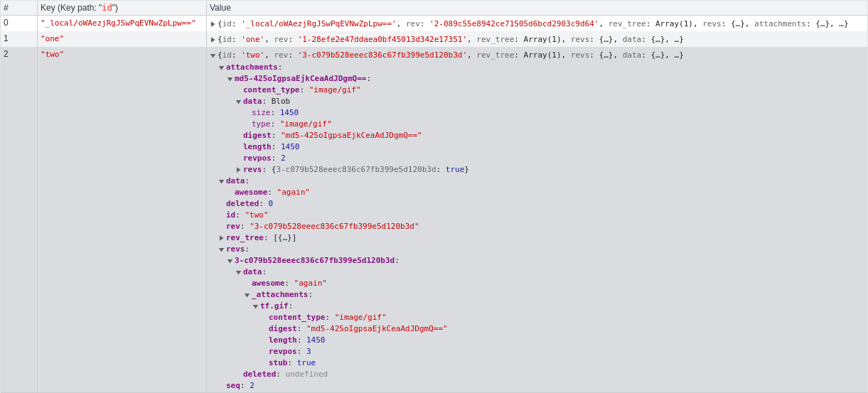This screenshot has height=393, width=868.
Task: Collapse the 3-c079b528eeec836c67fb399e5d120b3d revision node
Action: click(230, 261)
